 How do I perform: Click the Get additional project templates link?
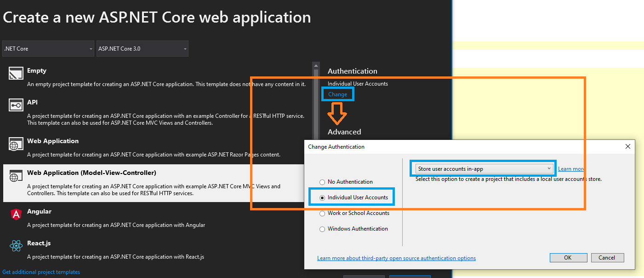[x=41, y=272]
